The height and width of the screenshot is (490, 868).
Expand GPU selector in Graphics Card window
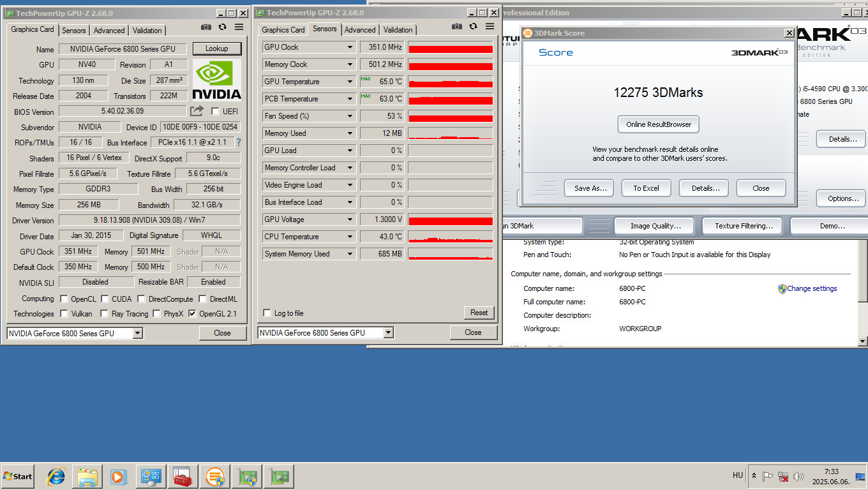pyautogui.click(x=137, y=333)
